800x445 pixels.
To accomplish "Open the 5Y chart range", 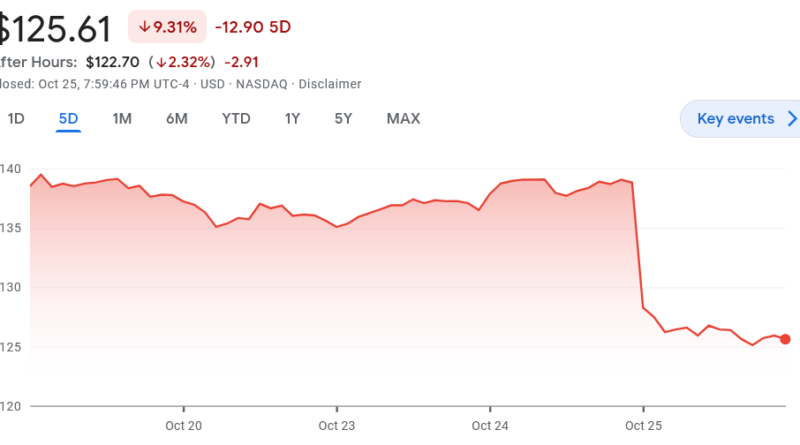I will [343, 119].
